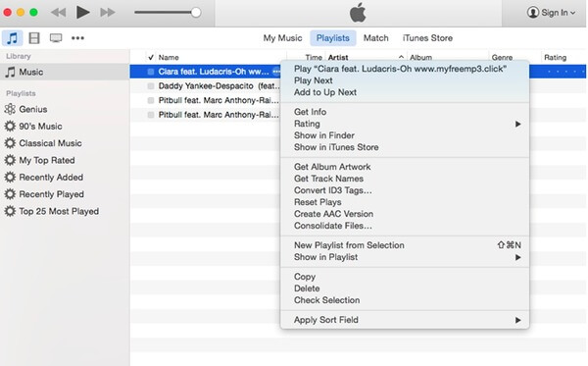Click the Genius atom icon
Viewport: 588px width, 366px height.
pos(10,109)
